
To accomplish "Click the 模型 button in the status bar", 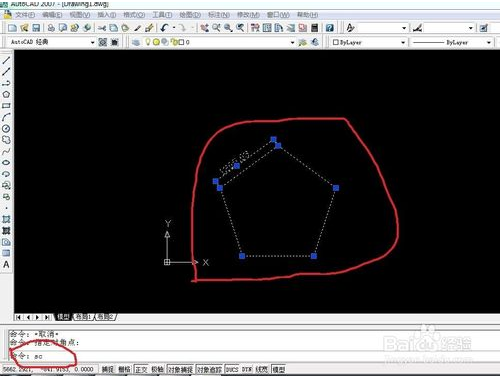I will point(279,369).
